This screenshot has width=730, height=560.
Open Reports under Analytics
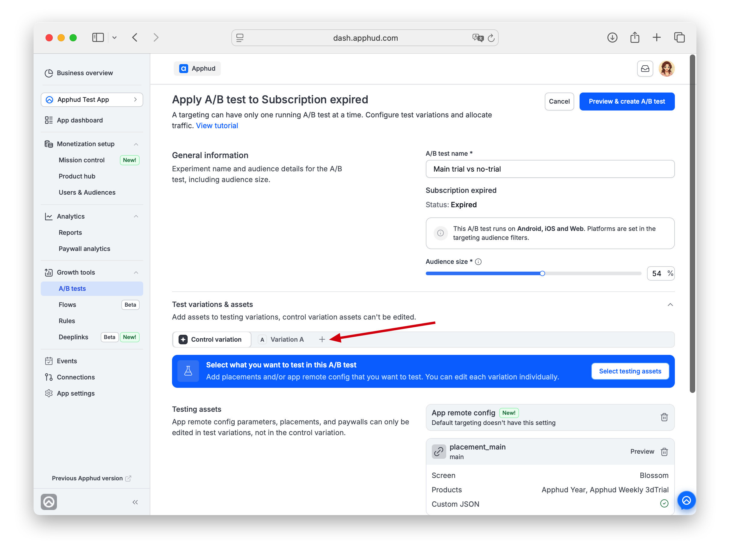[70, 232]
